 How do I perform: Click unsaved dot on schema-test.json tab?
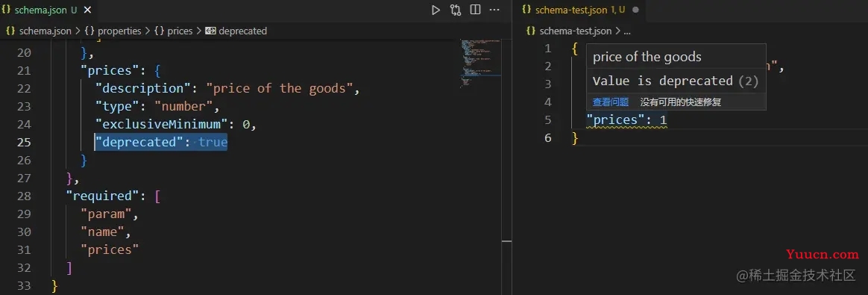[635, 10]
